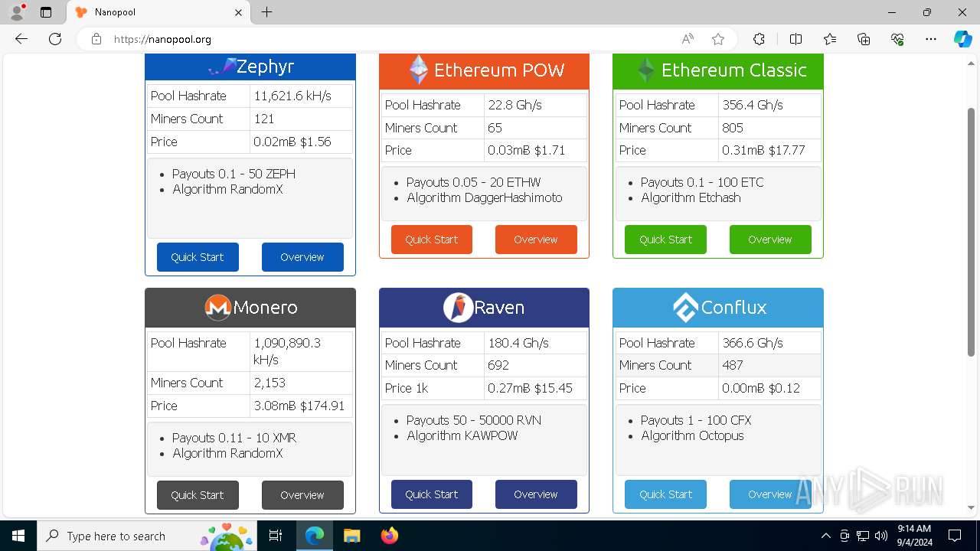980x551 pixels.
Task: Click Ethereum Classic Quick Start button
Action: click(x=665, y=240)
